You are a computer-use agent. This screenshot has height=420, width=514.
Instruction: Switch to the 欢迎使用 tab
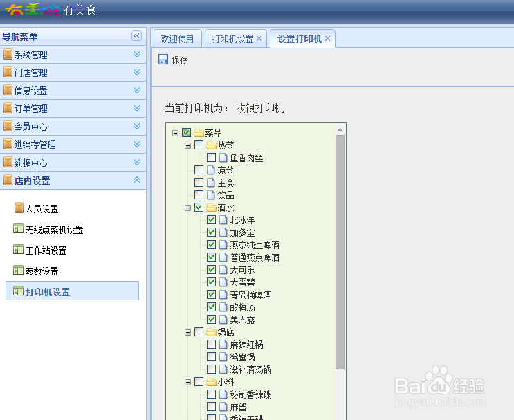[177, 39]
